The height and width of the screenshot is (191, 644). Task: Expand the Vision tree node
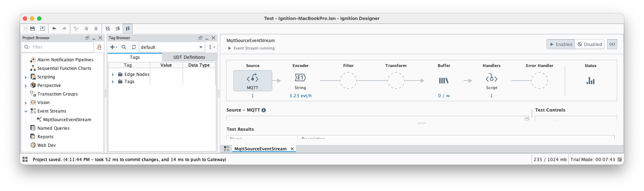tap(26, 103)
